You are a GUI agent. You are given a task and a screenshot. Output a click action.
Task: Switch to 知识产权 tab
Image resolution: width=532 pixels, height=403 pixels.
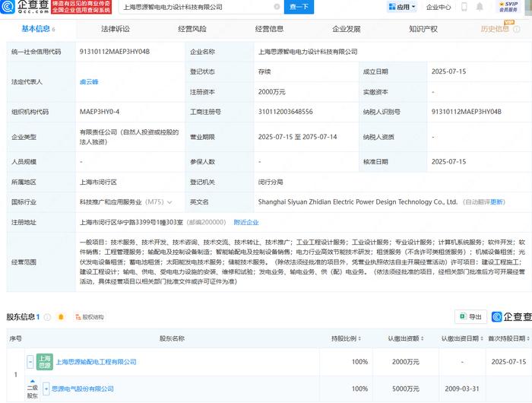click(x=423, y=29)
